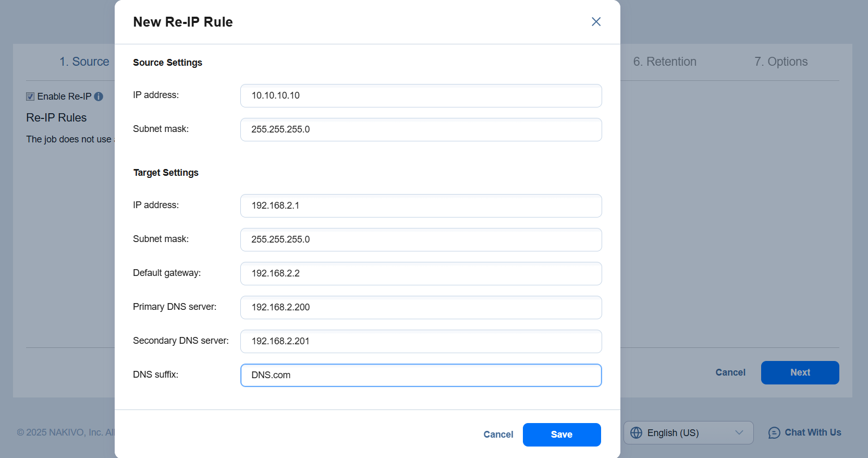Click into the DNS suffix field
Screen dimensions: 868x458
pyautogui.click(x=421, y=375)
